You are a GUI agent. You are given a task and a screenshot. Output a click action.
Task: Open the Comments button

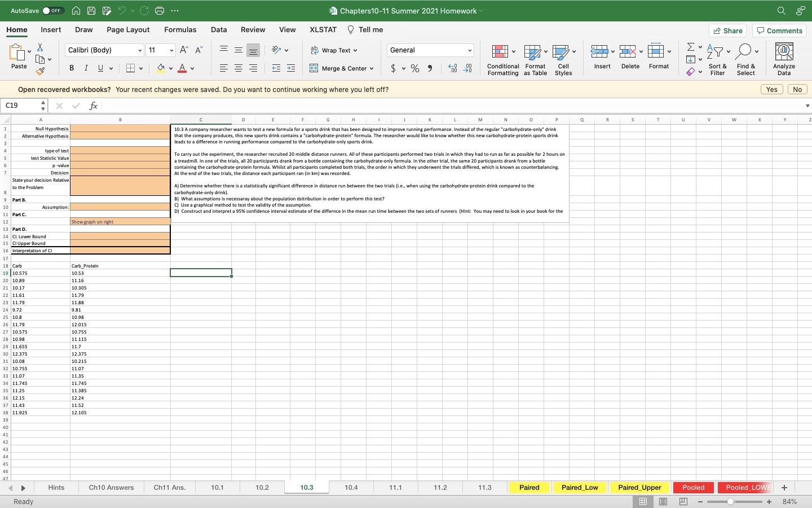(x=780, y=30)
